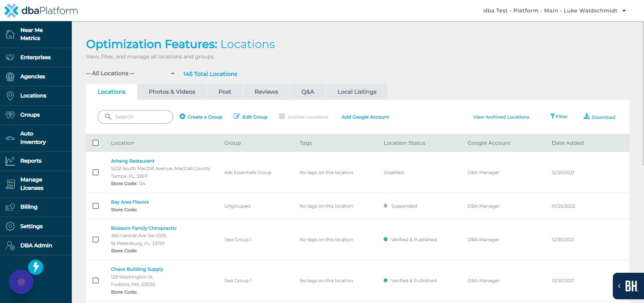
Task: Open the All Locations dropdown
Action: 130,74
